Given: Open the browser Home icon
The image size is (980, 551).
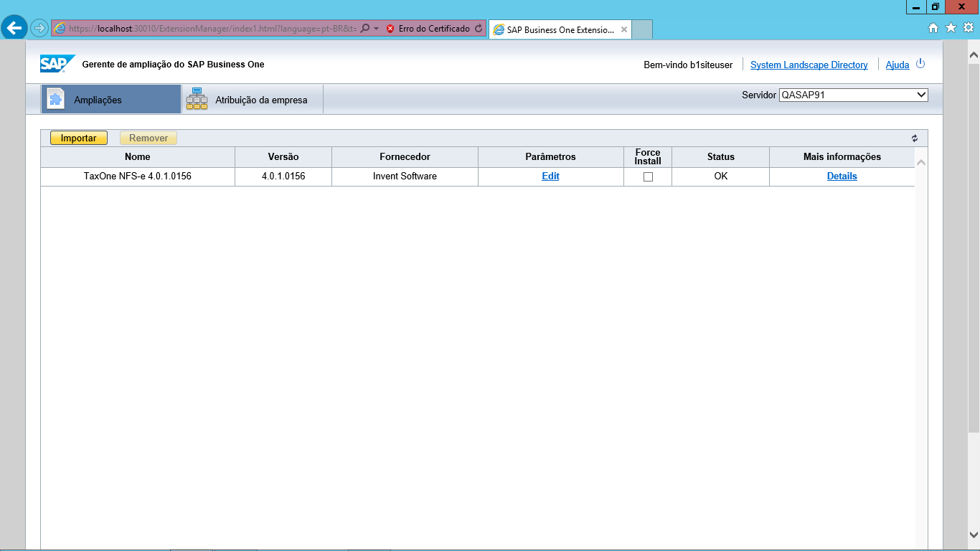Looking at the screenshot, I should coord(933,28).
